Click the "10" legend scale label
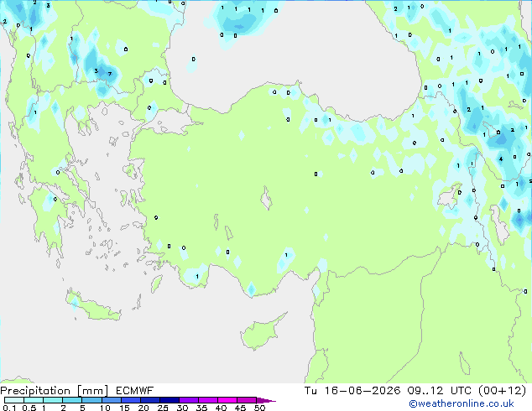The width and height of the screenshot is (532, 411). pos(105,408)
